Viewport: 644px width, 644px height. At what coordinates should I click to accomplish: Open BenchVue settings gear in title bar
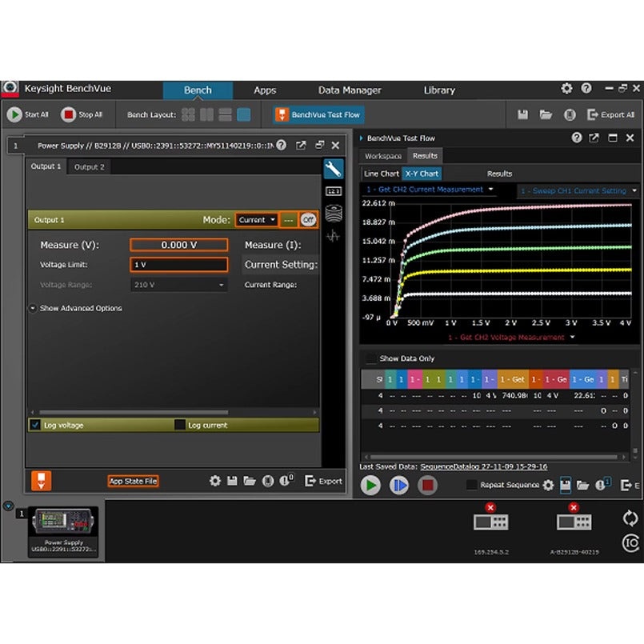[x=566, y=88]
